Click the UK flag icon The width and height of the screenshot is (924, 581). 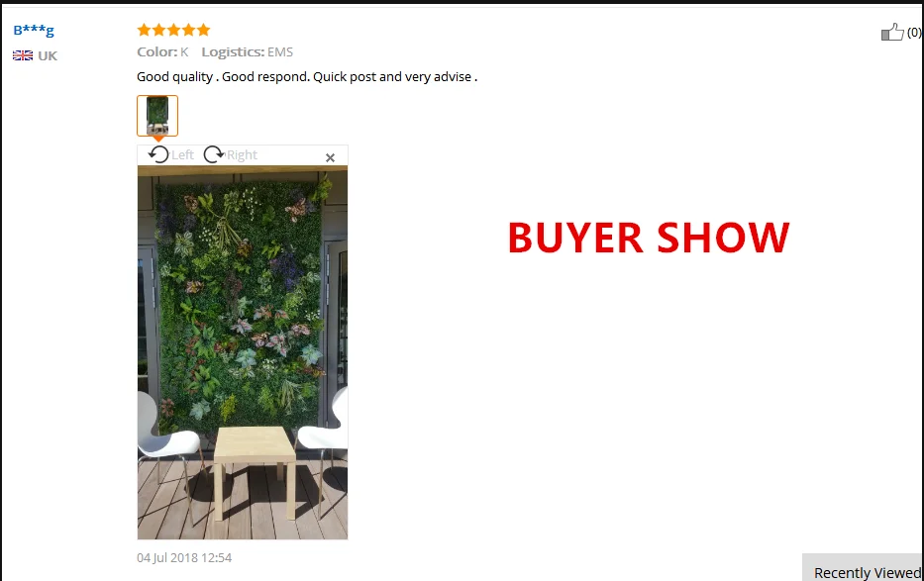[x=23, y=55]
